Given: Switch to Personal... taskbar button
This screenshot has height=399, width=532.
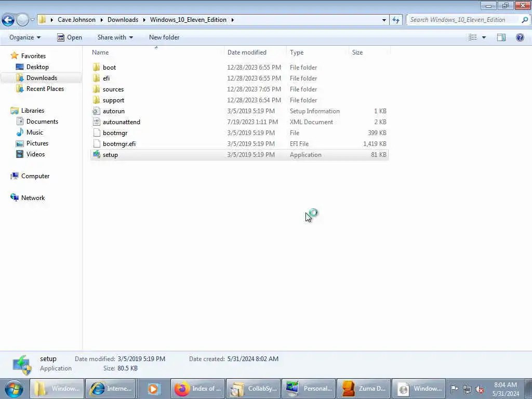Looking at the screenshot, I should click(309, 389).
